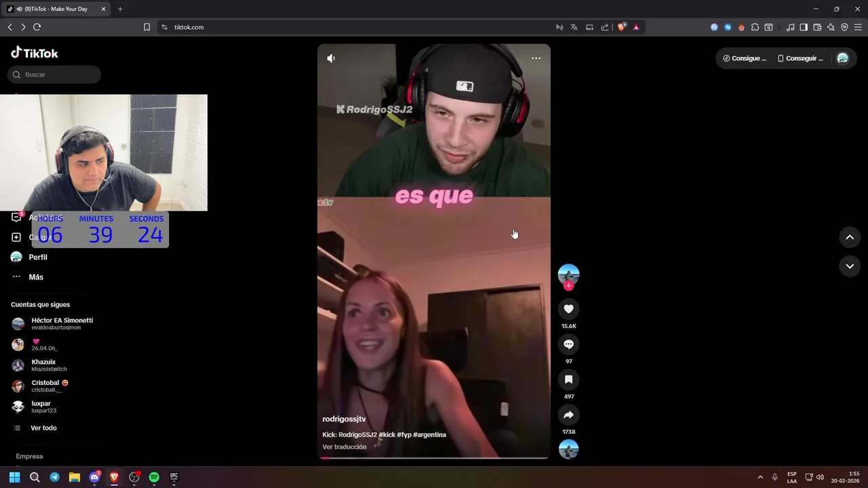Go to previous video with up arrow
The image size is (868, 488).
point(850,237)
